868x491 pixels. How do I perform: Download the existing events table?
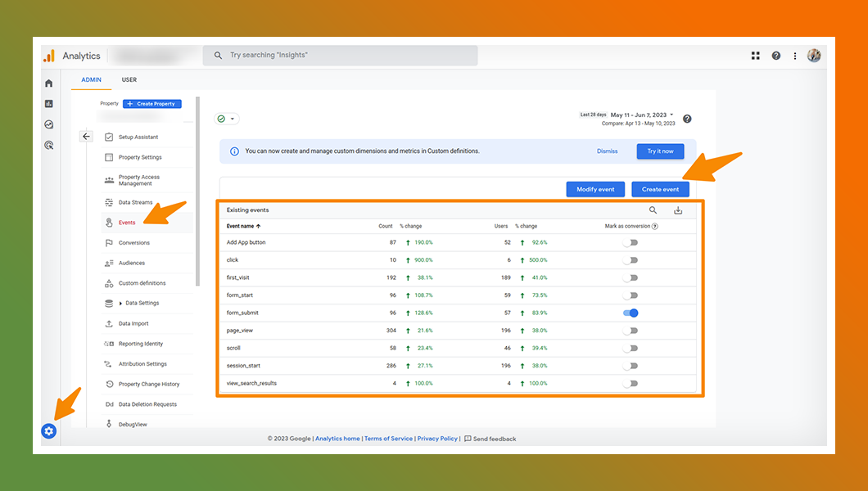click(x=678, y=210)
